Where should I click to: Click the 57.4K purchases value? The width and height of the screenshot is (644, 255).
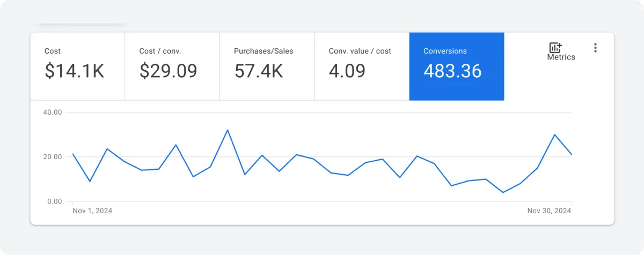pos(259,71)
